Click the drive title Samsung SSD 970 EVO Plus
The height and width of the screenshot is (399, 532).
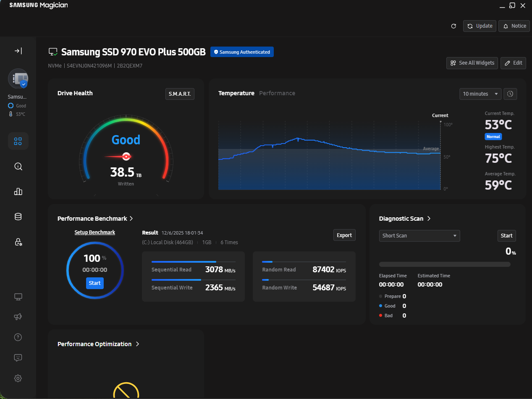[x=134, y=52]
